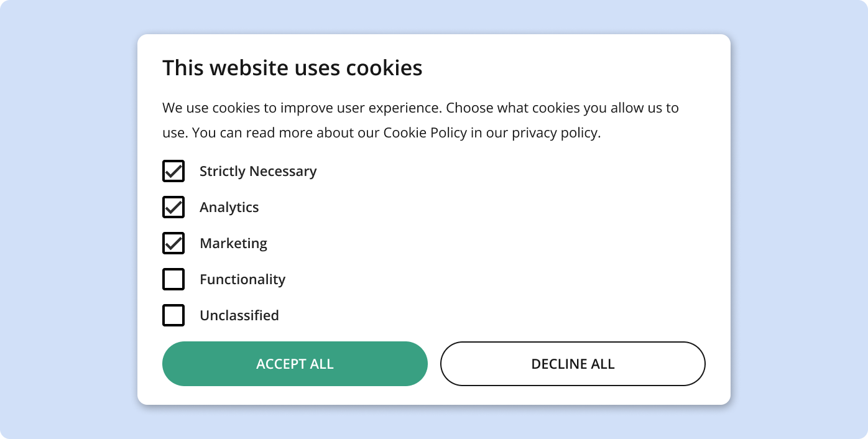Uncheck the Strictly Necessary cookies checkbox
Viewport: 868px width, 439px height.
point(173,171)
